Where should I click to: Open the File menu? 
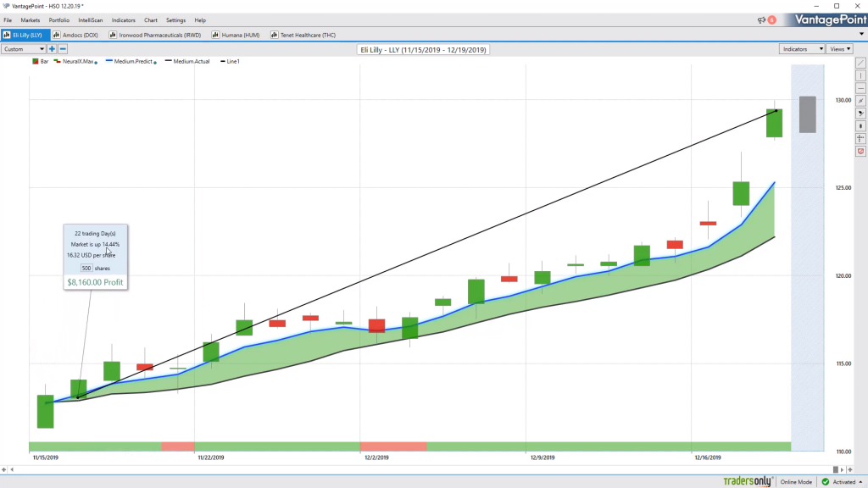8,20
